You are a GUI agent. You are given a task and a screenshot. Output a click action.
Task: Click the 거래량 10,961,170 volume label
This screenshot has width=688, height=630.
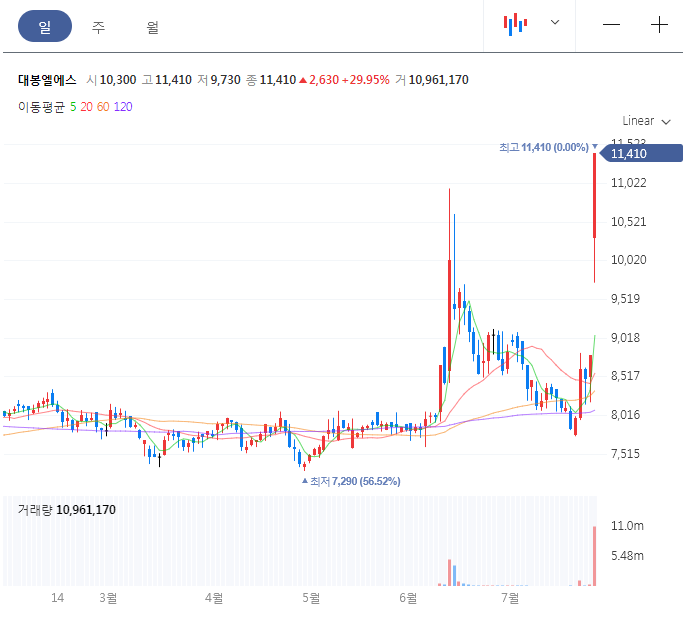click(x=67, y=510)
